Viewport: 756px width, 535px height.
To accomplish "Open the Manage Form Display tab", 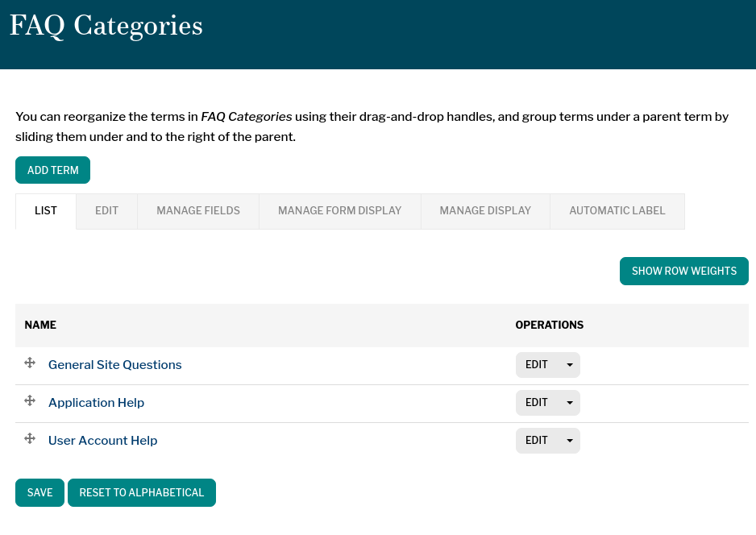I will point(340,211).
